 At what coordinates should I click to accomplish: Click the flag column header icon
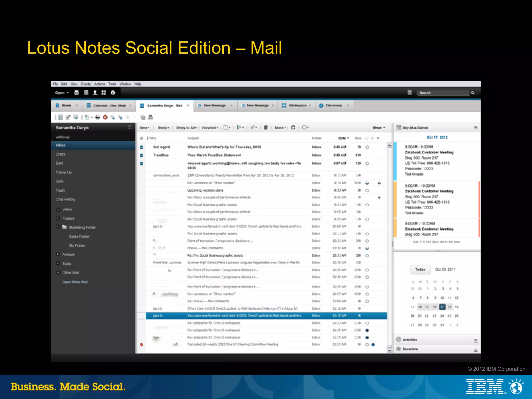[378, 138]
